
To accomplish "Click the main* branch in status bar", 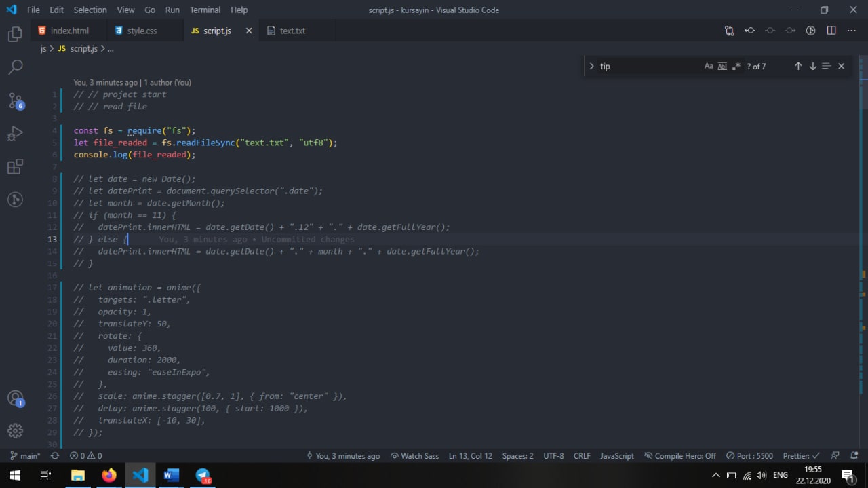I will pyautogui.click(x=25, y=456).
